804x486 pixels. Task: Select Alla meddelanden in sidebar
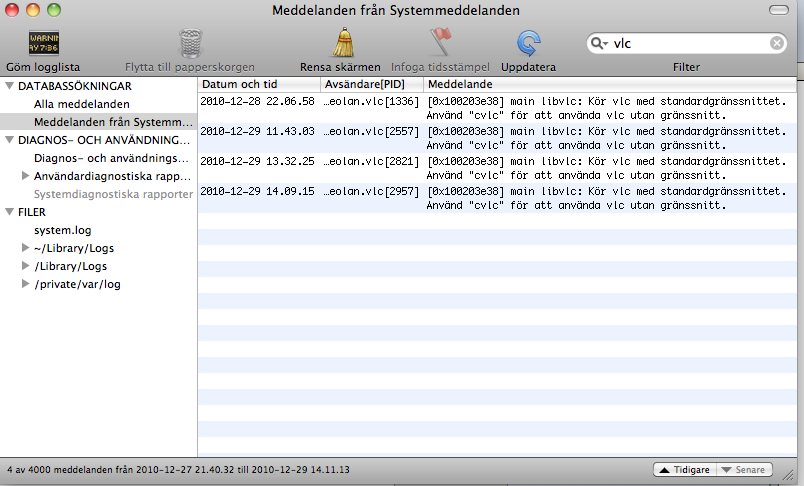pyautogui.click(x=82, y=104)
